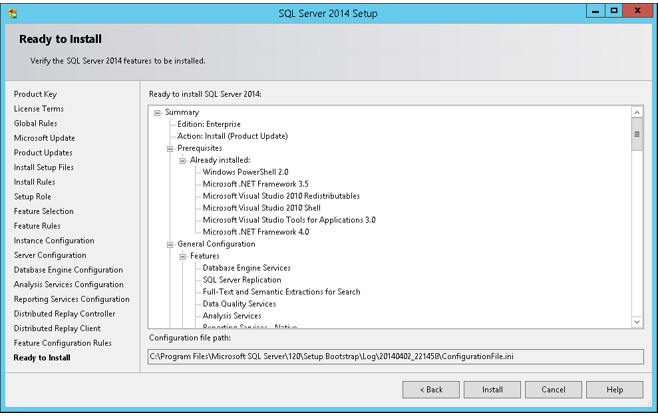Screen dimensions: 658x416
Task: Click the configuration file path field
Action: tap(396, 357)
